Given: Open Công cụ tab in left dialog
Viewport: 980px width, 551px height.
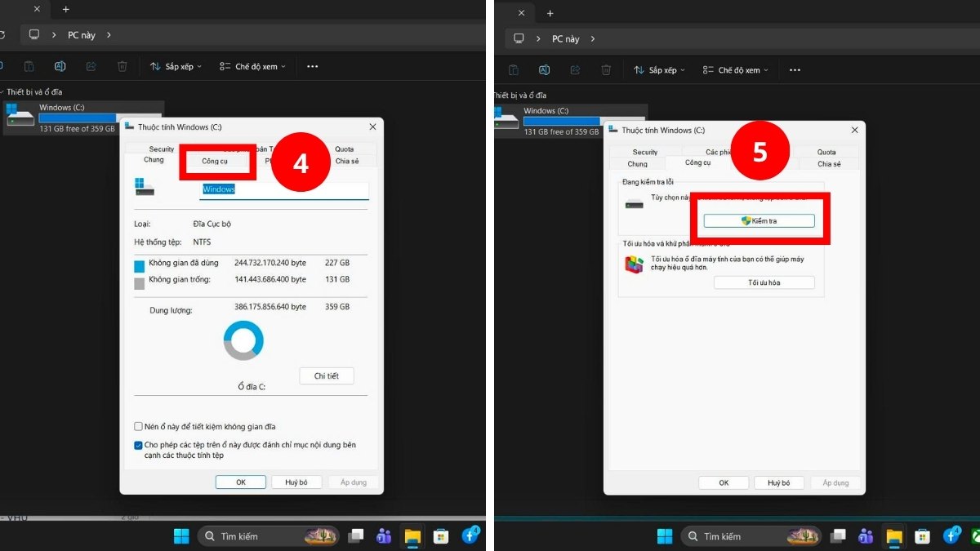Looking at the screenshot, I should tap(215, 161).
